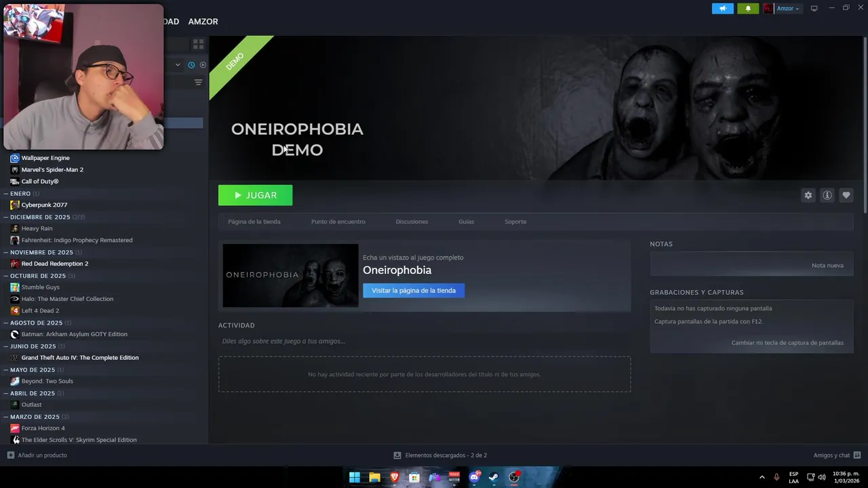Collapse the ENERO group
Image resolution: width=868 pixels, height=488 pixels.
tap(6, 194)
